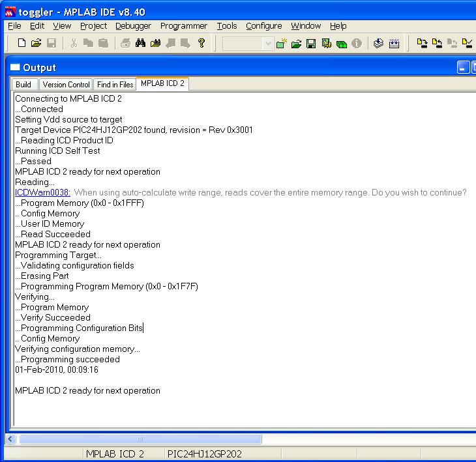The height and width of the screenshot is (462, 476).
Task: Click 'Connecting to MPLAB ICD 2' line
Action: (x=68, y=98)
